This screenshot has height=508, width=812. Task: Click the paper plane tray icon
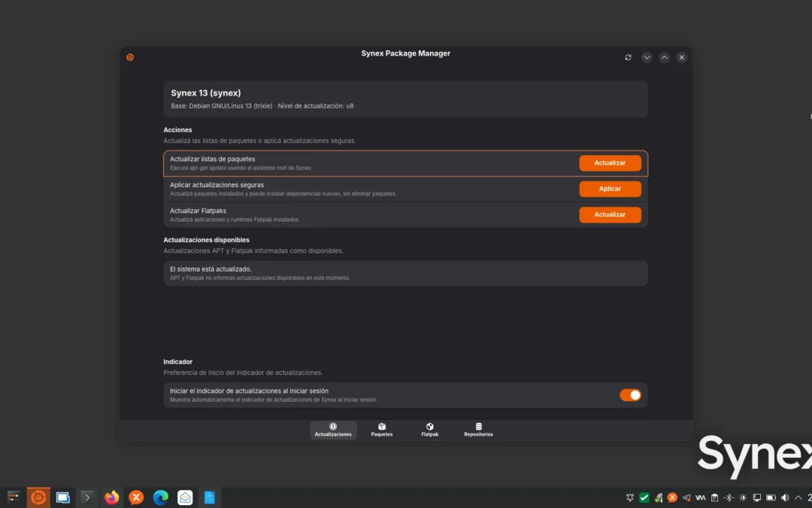pos(686,497)
